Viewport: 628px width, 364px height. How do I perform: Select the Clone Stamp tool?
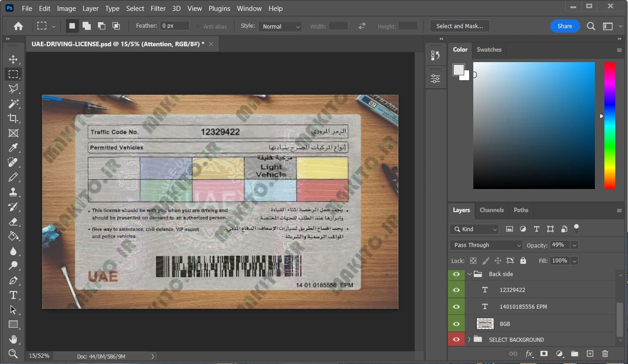point(13,192)
